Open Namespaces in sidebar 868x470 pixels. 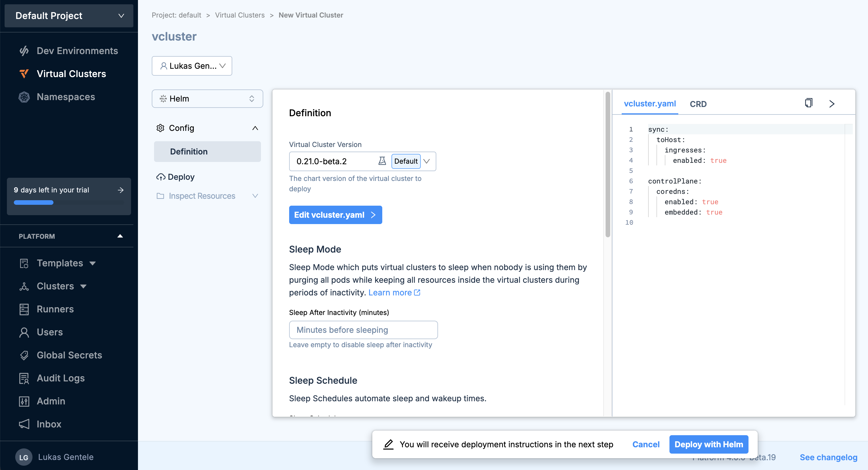(x=66, y=97)
